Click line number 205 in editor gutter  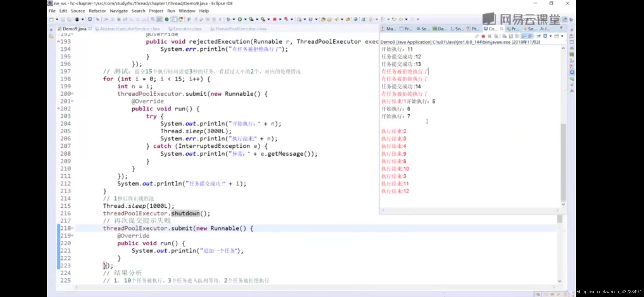click(x=66, y=131)
